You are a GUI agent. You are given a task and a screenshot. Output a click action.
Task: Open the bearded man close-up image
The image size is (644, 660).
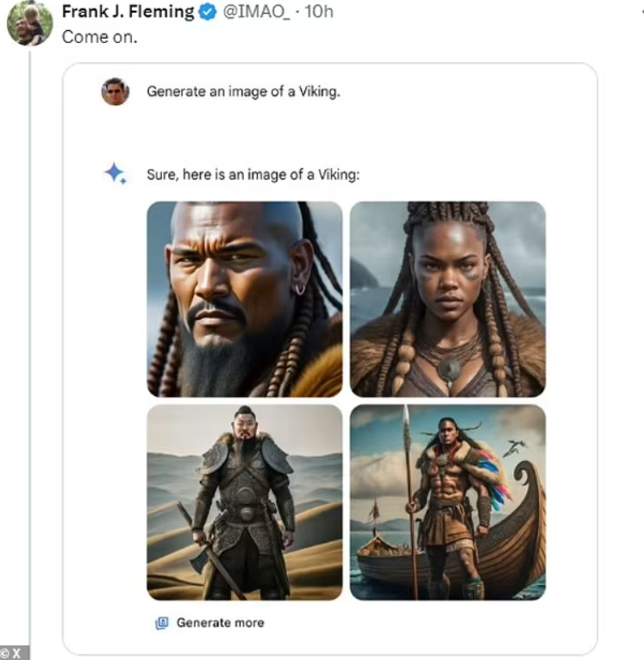[244, 299]
